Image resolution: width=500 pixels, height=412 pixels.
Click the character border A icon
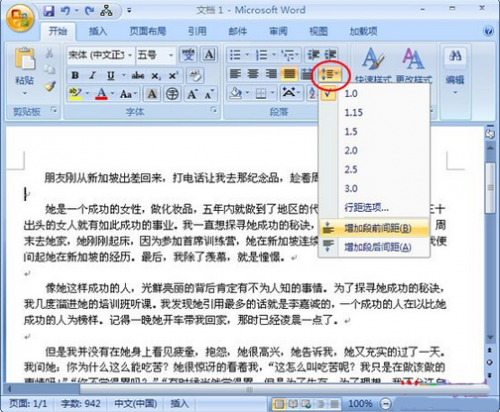click(209, 55)
